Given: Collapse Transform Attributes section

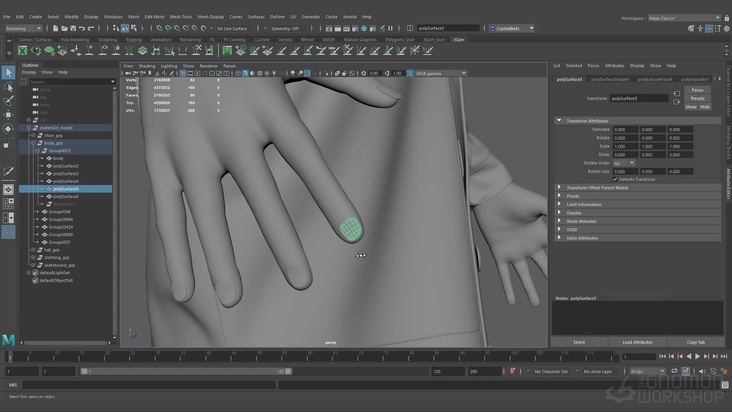Looking at the screenshot, I should pyautogui.click(x=559, y=121).
